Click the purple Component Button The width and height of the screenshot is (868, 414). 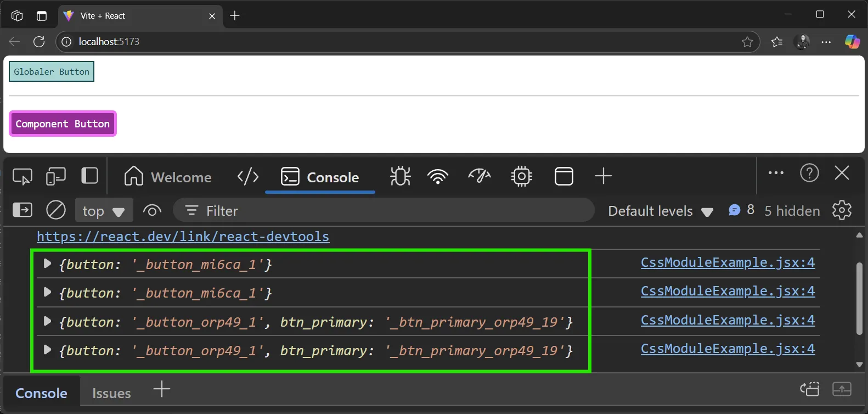(63, 124)
